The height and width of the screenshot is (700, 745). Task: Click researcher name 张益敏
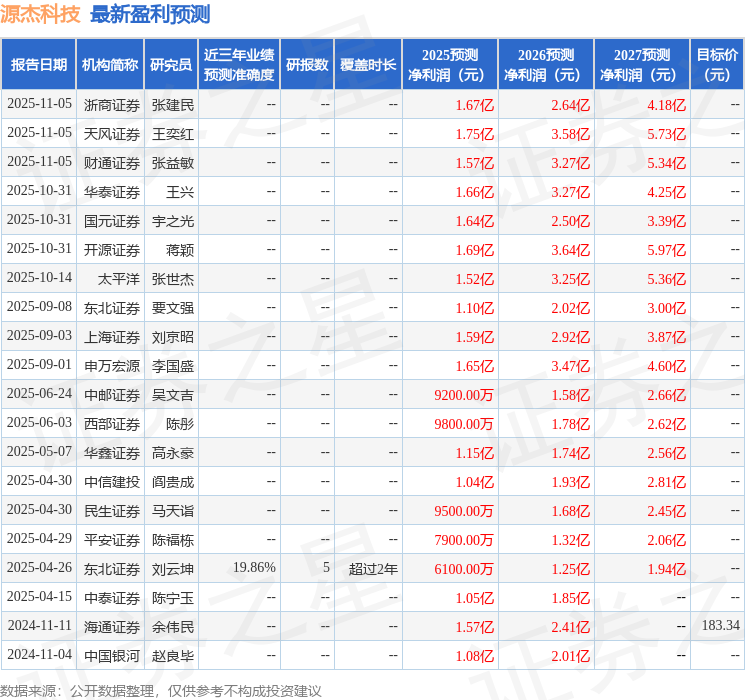[x=173, y=163]
